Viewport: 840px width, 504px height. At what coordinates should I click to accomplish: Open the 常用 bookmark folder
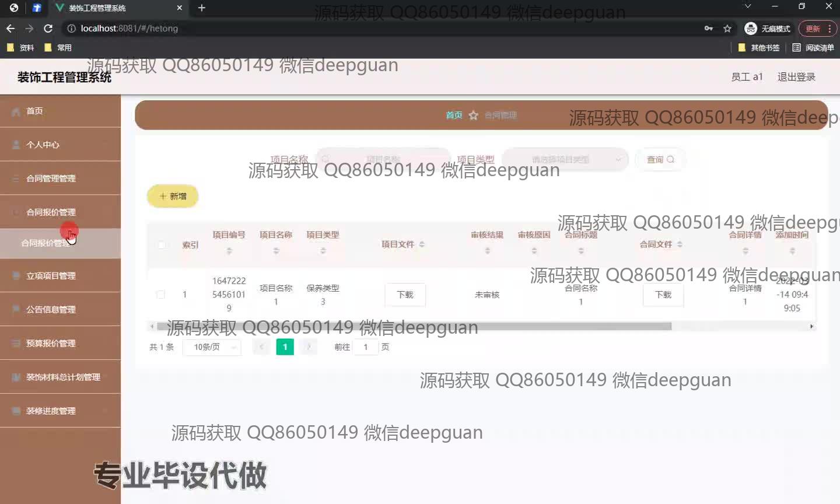coord(58,48)
